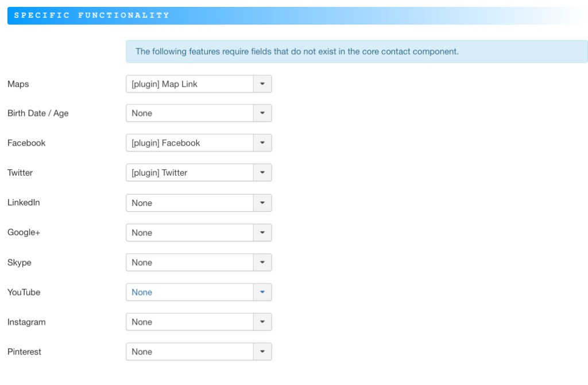The image size is (588, 385).
Task: Click the blue info message about required fields
Action: [356, 52]
